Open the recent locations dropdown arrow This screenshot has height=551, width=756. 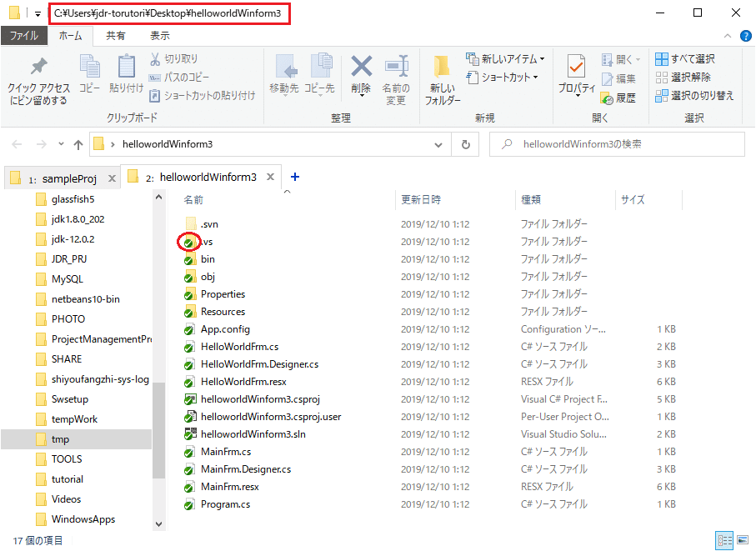point(61,144)
